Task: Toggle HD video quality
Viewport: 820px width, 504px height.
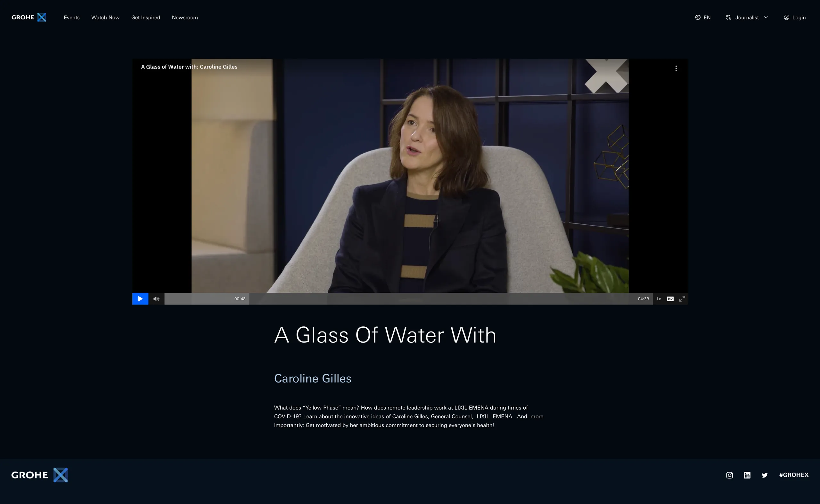Action: coord(670,299)
